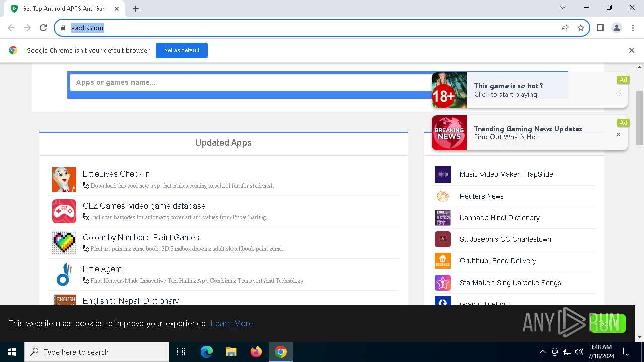Open St. Joseph's CC Charlestown icon
This screenshot has height=362, width=644.
pyautogui.click(x=443, y=239)
